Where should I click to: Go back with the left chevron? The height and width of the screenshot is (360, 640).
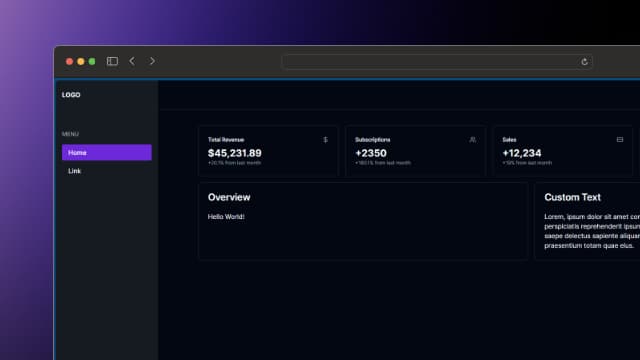(x=132, y=61)
